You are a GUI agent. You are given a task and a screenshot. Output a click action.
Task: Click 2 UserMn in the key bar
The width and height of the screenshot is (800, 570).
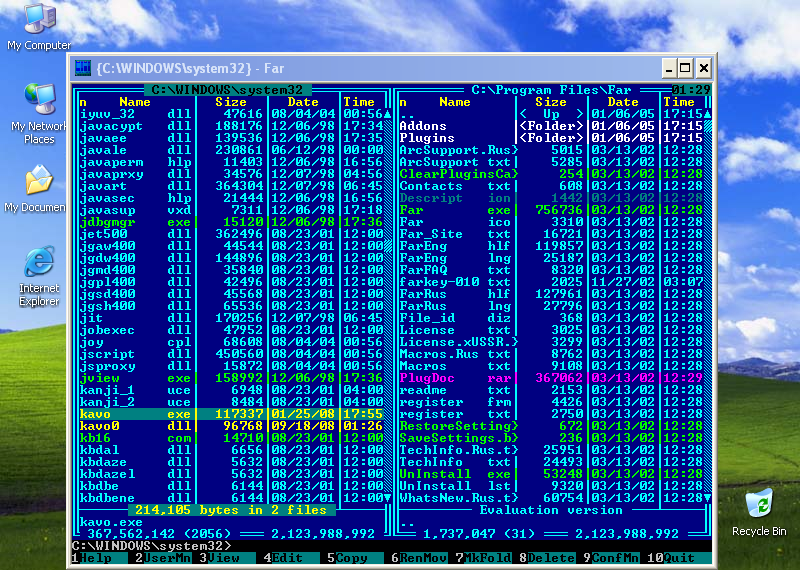coord(163,558)
